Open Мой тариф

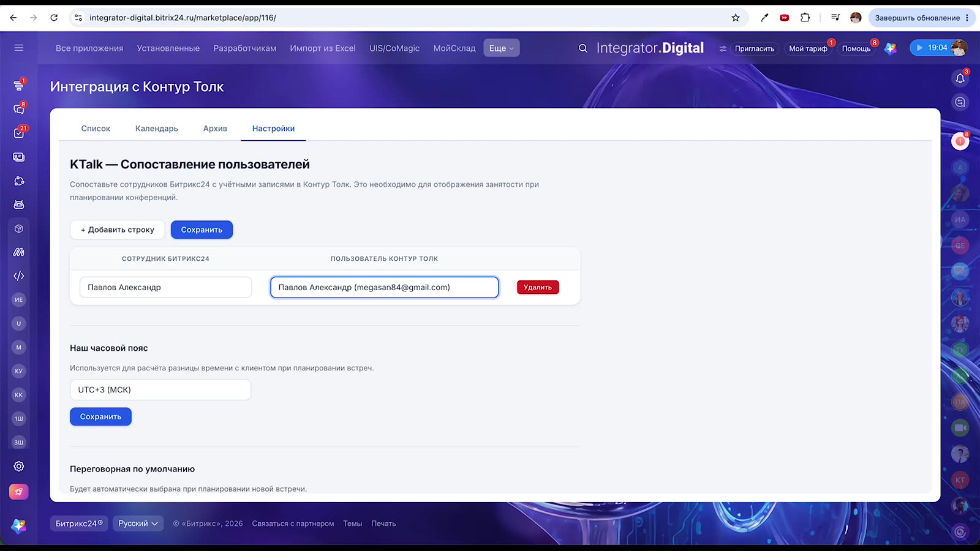808,48
